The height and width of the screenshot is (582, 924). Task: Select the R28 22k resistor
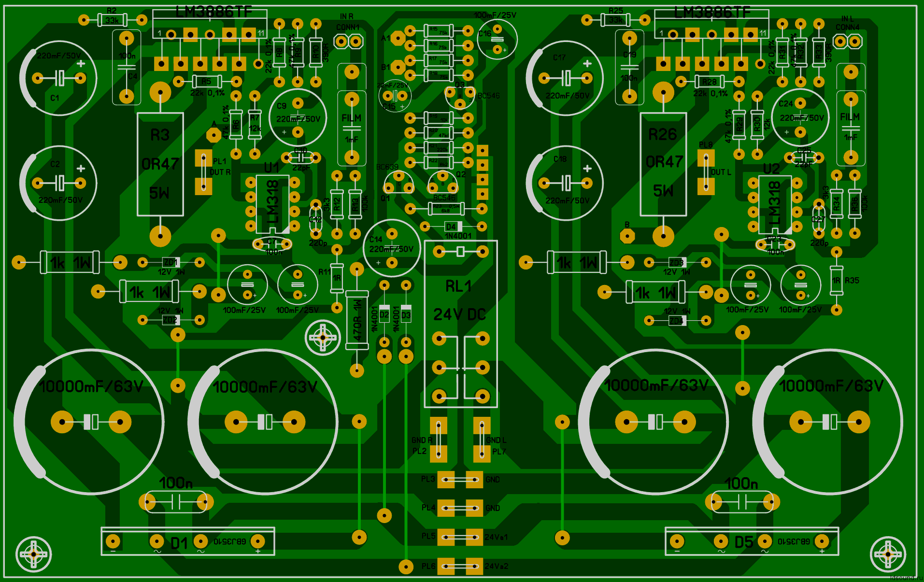[710, 81]
